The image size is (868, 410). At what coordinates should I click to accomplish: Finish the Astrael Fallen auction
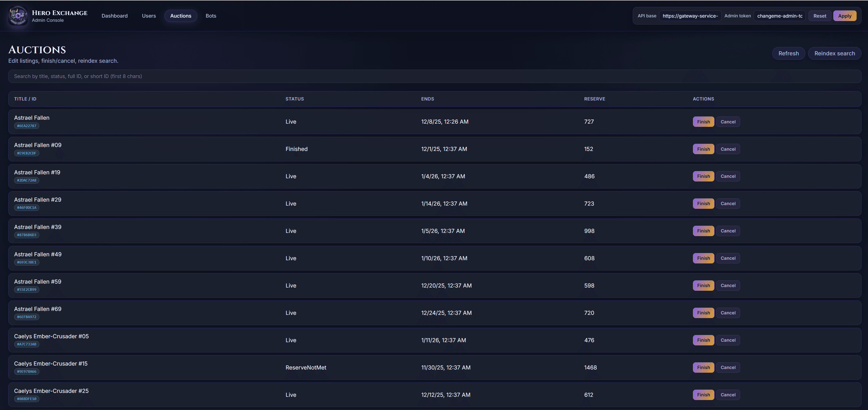click(704, 121)
